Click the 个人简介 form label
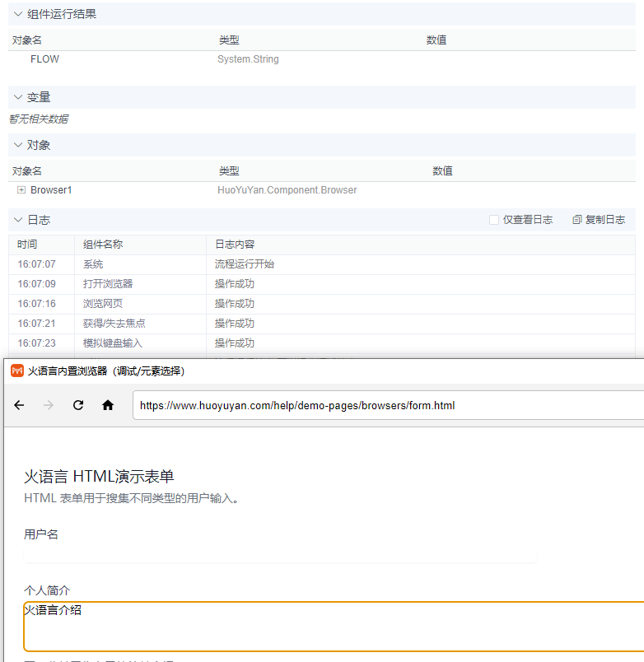 (47, 590)
